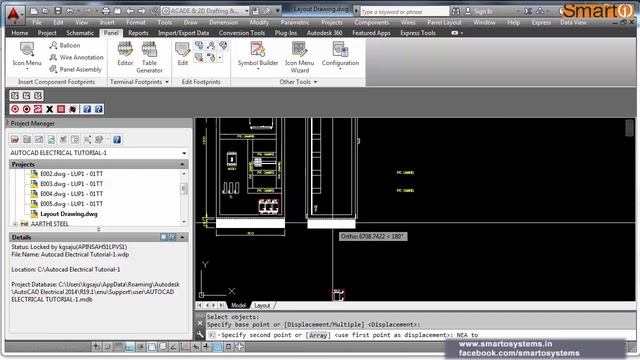
Task: Collapse the Details section
Action: coord(182,237)
